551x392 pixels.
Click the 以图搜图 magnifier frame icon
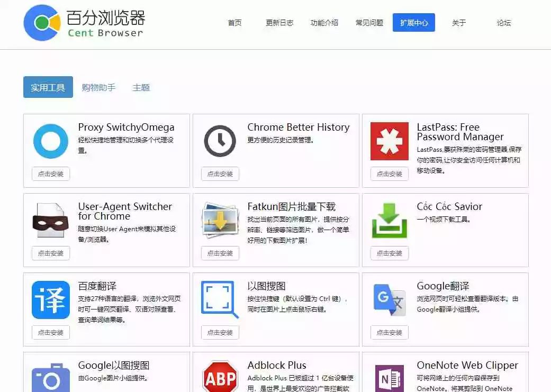(x=220, y=300)
